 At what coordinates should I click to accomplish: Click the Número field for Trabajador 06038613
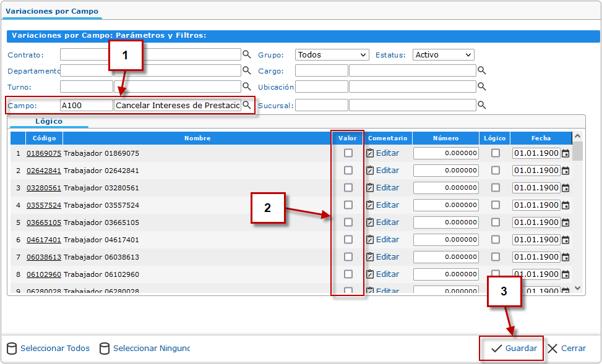pos(445,257)
